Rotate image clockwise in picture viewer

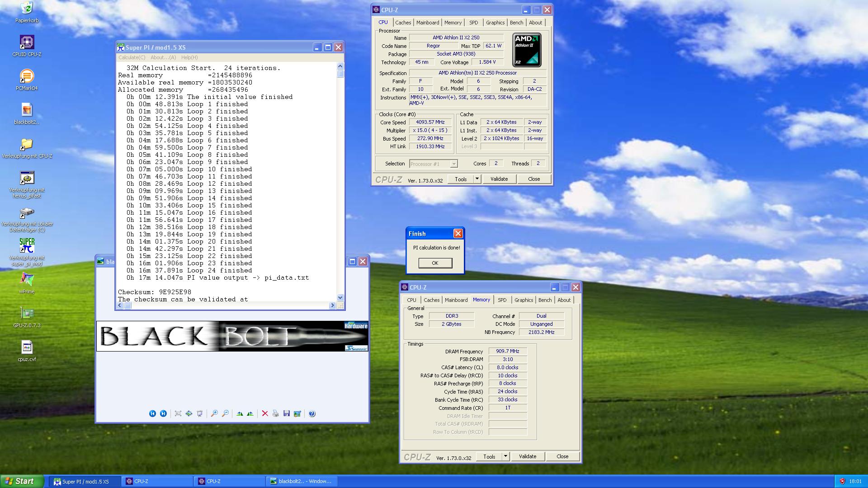(240, 413)
